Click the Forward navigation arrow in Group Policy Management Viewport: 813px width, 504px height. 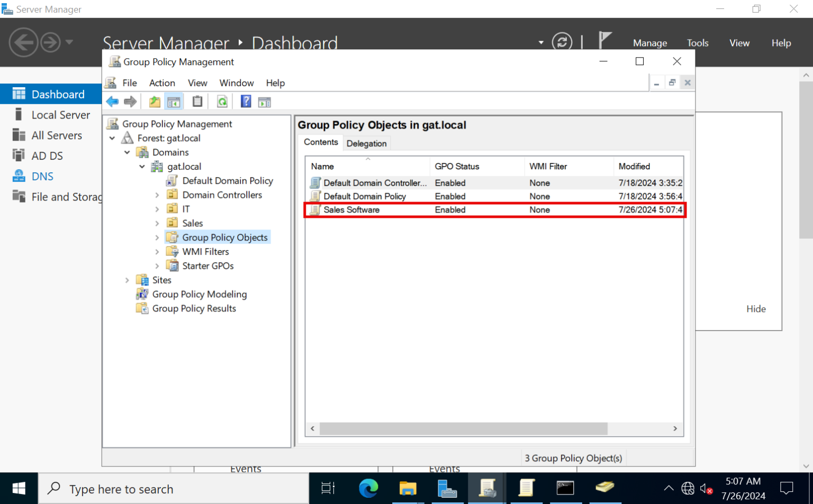click(x=130, y=101)
